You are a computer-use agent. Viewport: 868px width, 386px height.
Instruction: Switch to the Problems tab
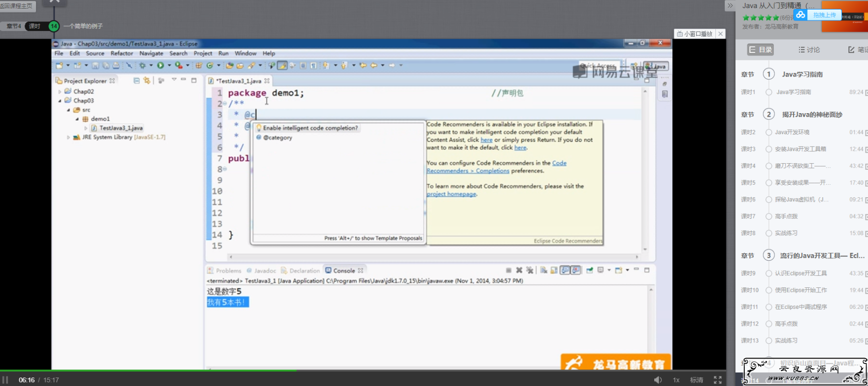(225, 271)
